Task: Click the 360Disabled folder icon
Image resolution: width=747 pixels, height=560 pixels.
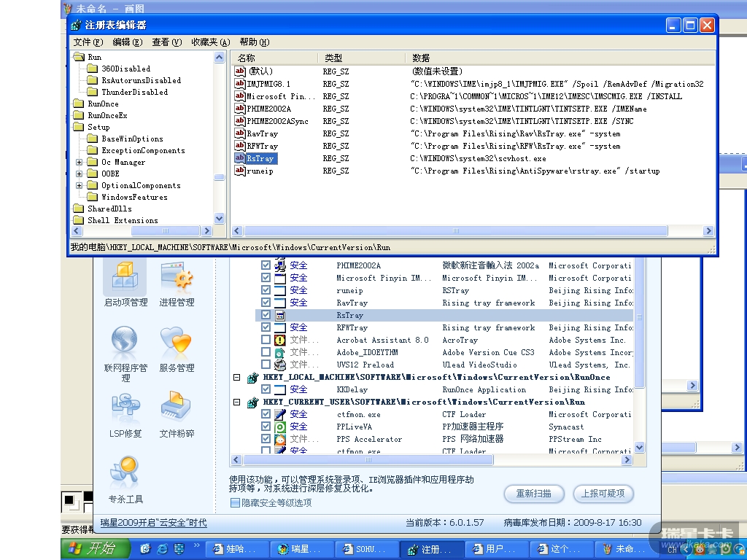Action: pyautogui.click(x=93, y=69)
